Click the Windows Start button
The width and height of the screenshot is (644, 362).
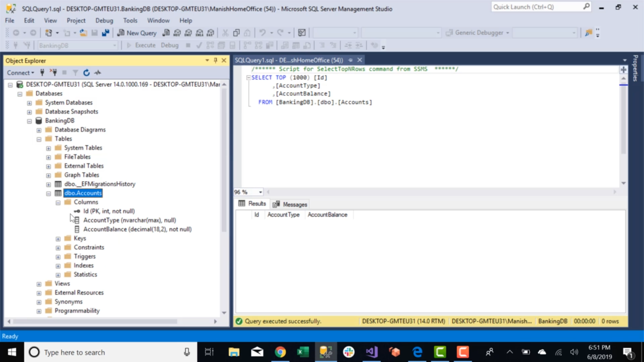12,352
